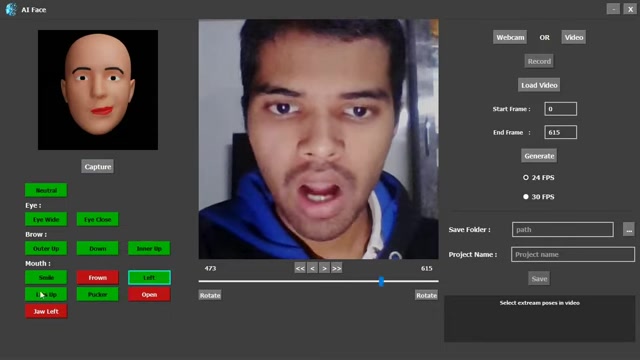This screenshot has height=360, width=640.
Task: Click the Start Frame input field
Action: click(560, 109)
